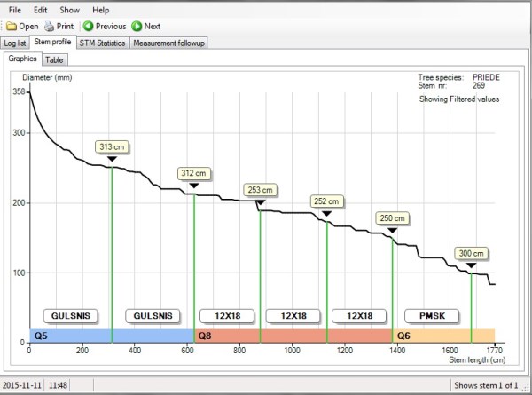Open the Show menu

(x=70, y=9)
